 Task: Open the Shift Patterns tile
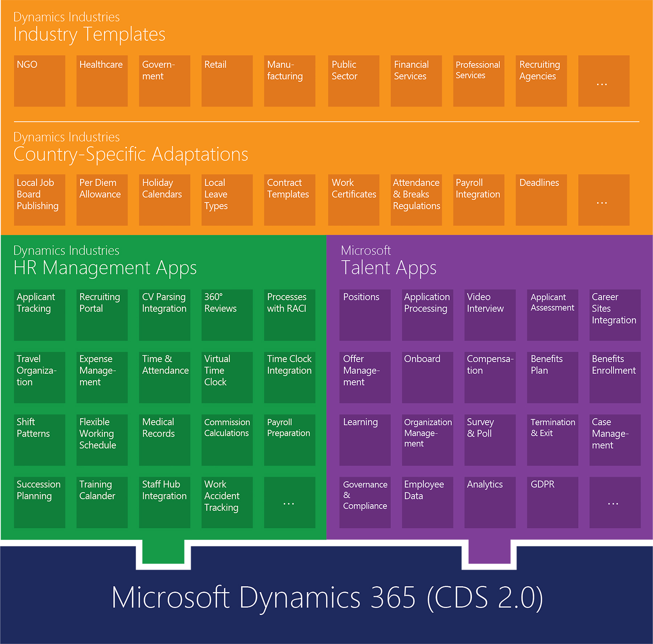coord(40,440)
